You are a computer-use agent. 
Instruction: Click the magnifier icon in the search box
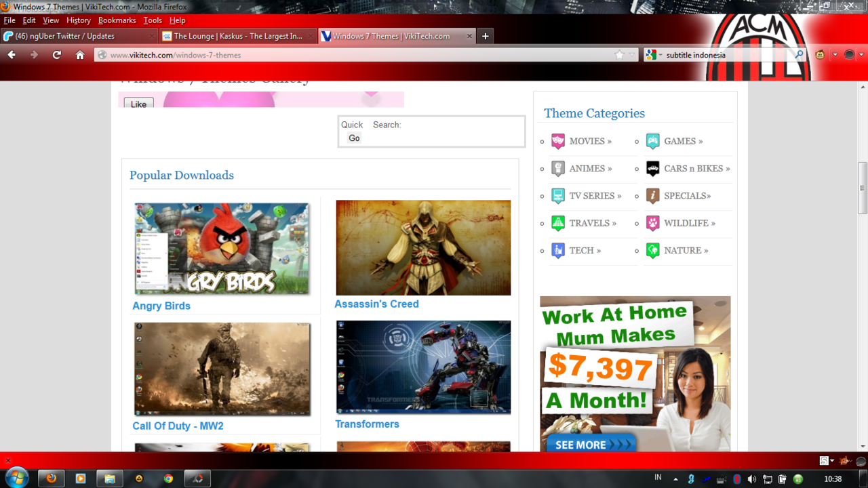[799, 55]
